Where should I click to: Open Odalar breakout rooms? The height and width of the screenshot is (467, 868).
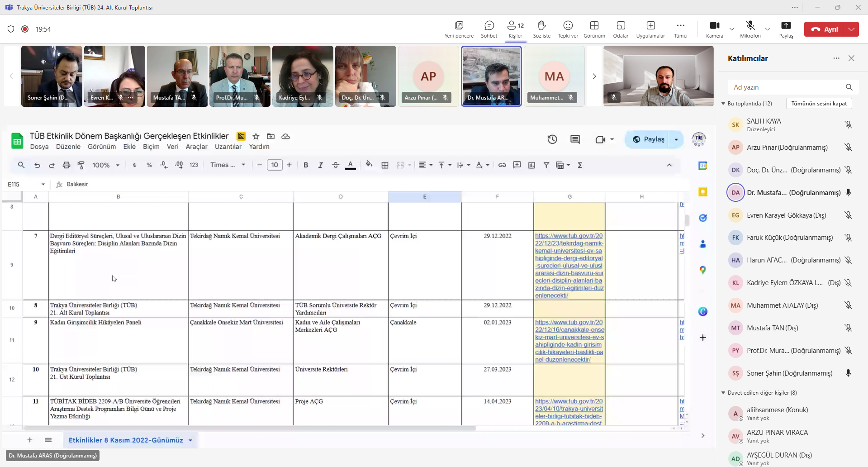coord(621,29)
